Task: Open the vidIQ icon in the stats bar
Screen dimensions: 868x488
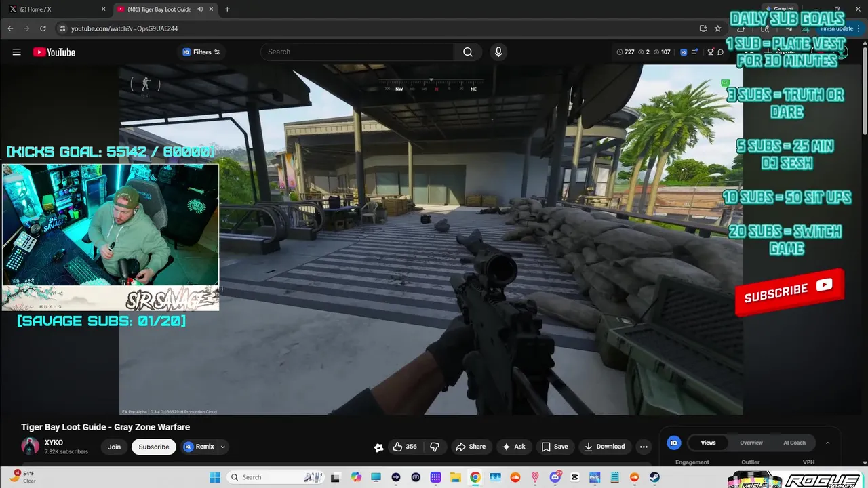Action: click(684, 52)
